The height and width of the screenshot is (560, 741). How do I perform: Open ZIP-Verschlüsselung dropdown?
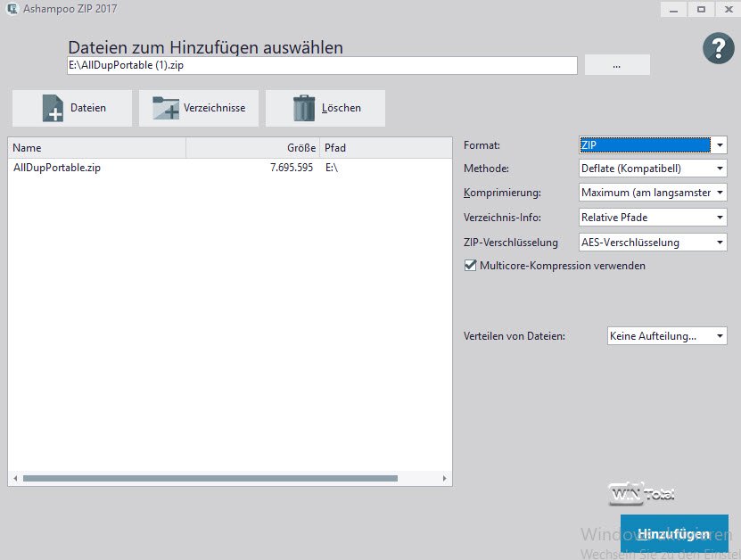pos(653,242)
